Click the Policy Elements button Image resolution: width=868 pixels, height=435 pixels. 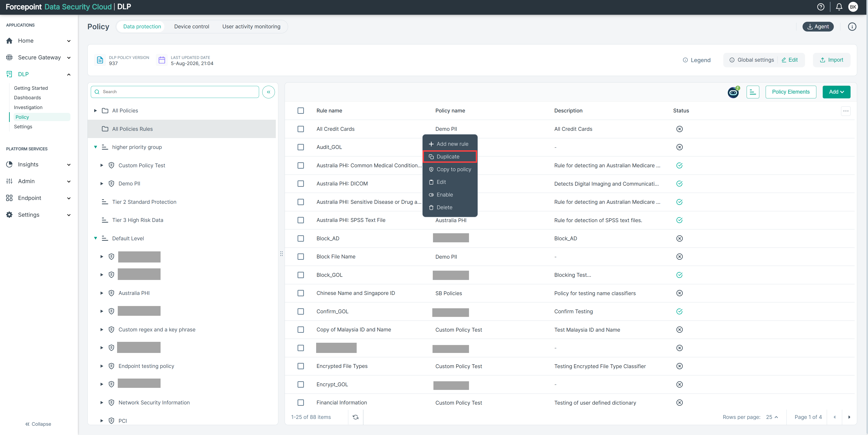pyautogui.click(x=791, y=92)
